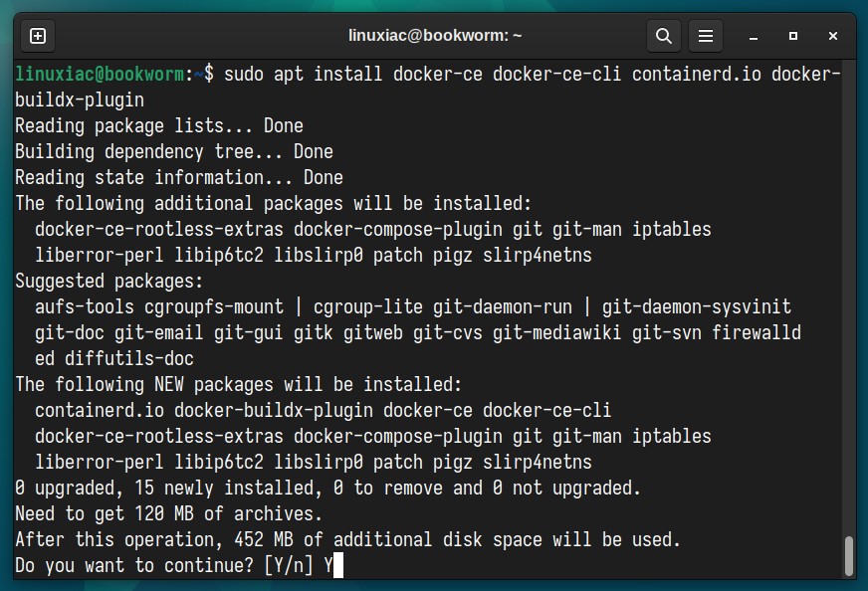
Task: Click the search magnifier icon
Action: click(664, 37)
